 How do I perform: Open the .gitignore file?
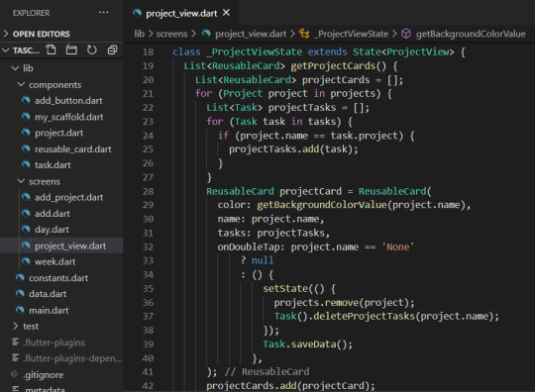[43, 374]
